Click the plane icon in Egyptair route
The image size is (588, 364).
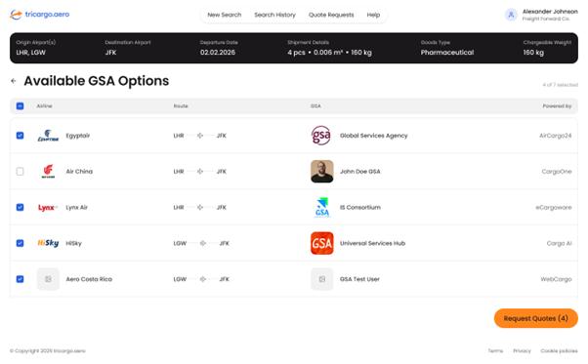200,136
